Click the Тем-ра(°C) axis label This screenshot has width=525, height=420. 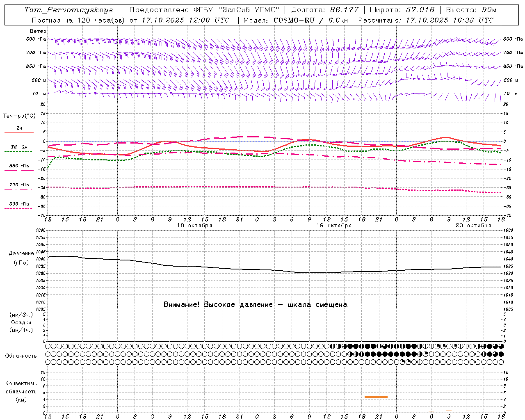point(19,116)
